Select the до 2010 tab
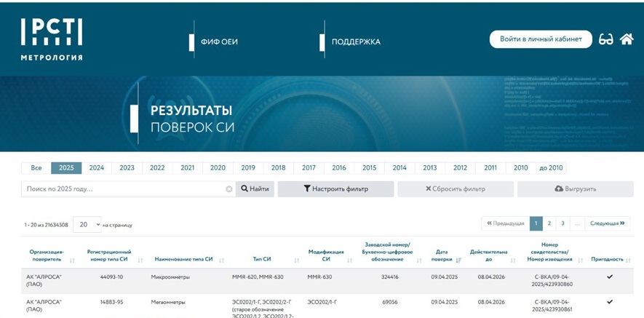This screenshot has width=644, height=318. pos(551,168)
